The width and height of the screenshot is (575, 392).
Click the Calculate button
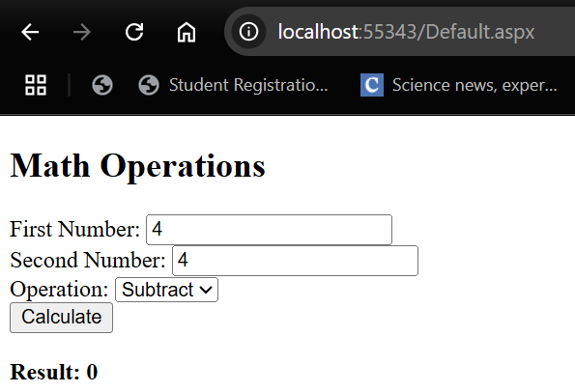pos(61,318)
